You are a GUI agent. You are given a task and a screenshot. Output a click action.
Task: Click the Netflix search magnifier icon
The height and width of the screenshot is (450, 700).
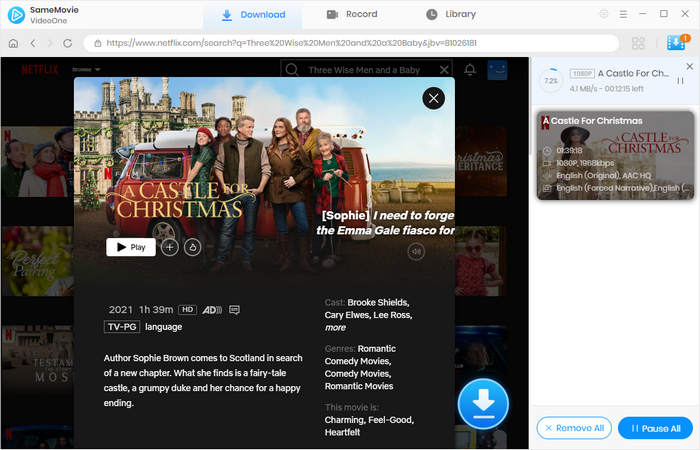tap(292, 70)
